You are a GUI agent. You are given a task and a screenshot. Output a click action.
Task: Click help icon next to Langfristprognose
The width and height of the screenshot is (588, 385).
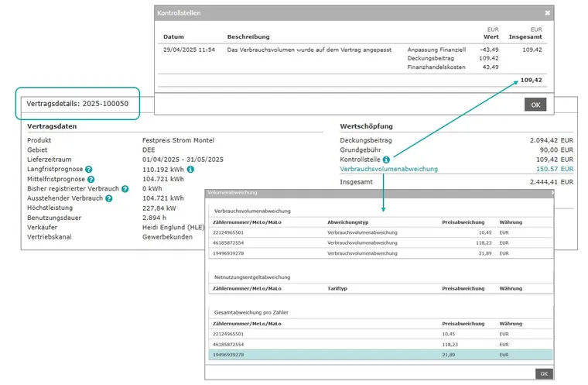point(89,169)
